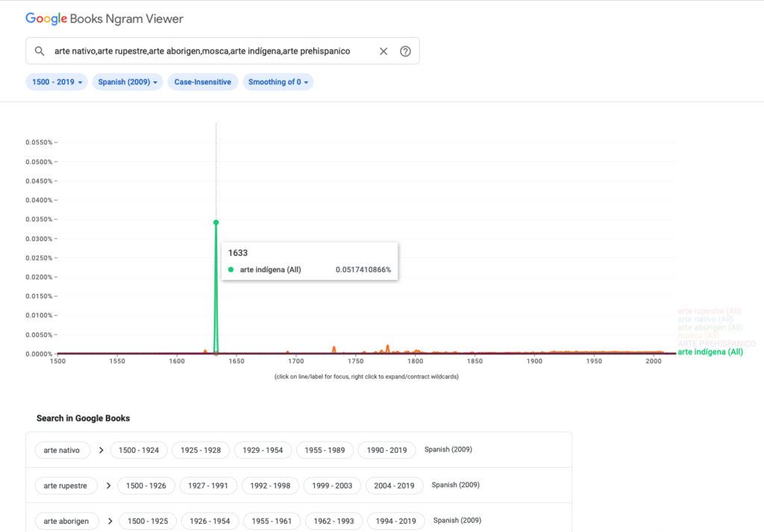Select the arte rupestre (All) legend label
The height and width of the screenshot is (532, 764).
[x=710, y=311]
